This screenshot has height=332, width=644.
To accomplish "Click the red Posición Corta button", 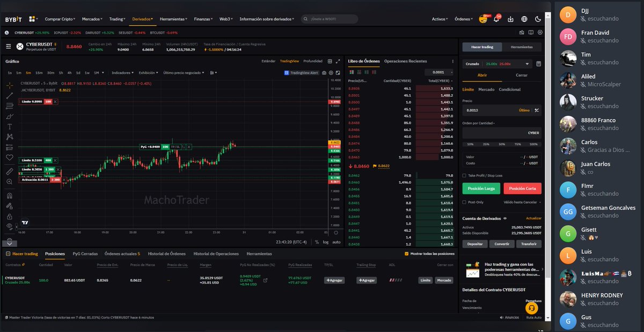I will coord(523,189).
